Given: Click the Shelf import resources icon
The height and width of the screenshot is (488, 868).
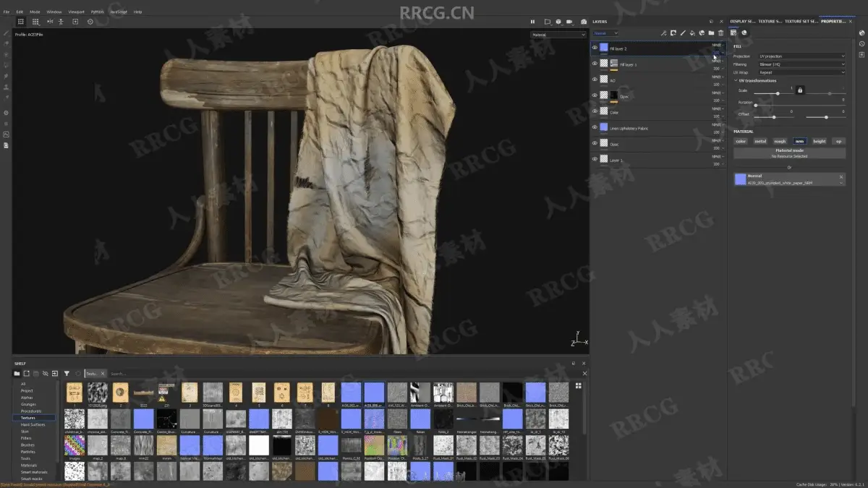Looking at the screenshot, I should [x=54, y=373].
